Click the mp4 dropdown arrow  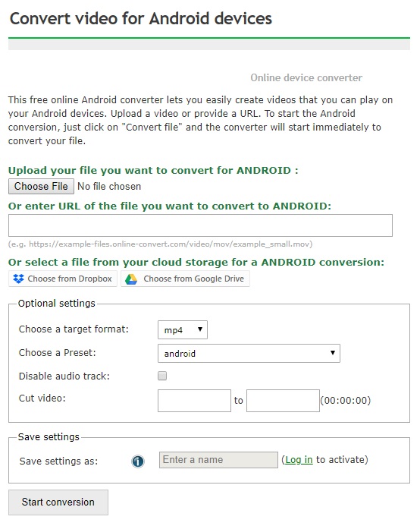click(x=200, y=329)
